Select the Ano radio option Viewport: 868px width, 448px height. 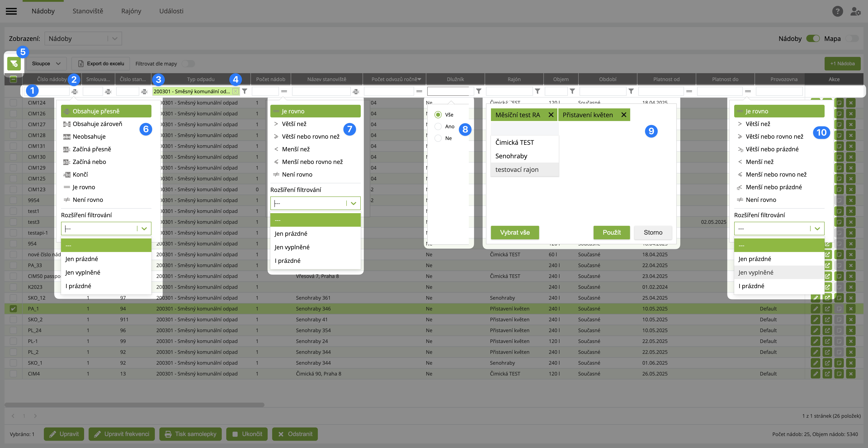click(x=438, y=126)
